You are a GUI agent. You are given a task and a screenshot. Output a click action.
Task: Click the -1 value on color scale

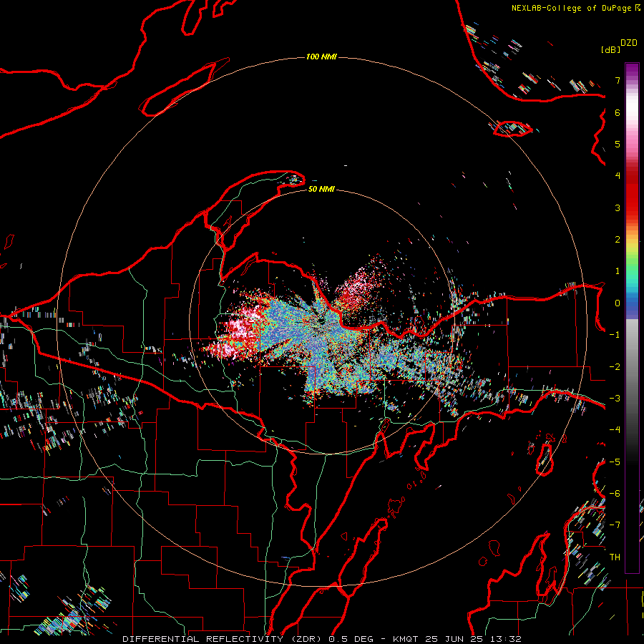[615, 335]
